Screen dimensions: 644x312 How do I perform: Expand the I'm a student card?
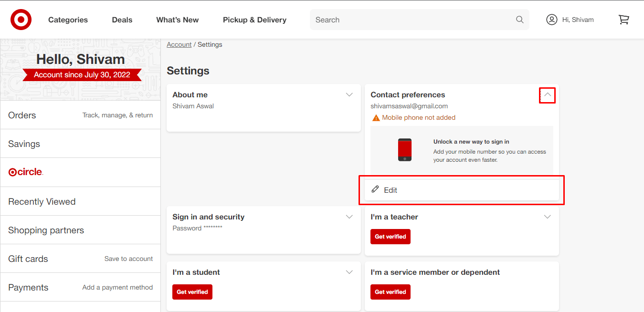(x=349, y=272)
